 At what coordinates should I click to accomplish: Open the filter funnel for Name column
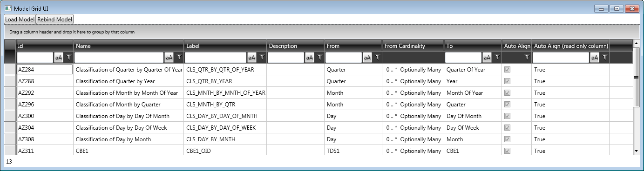[179, 57]
